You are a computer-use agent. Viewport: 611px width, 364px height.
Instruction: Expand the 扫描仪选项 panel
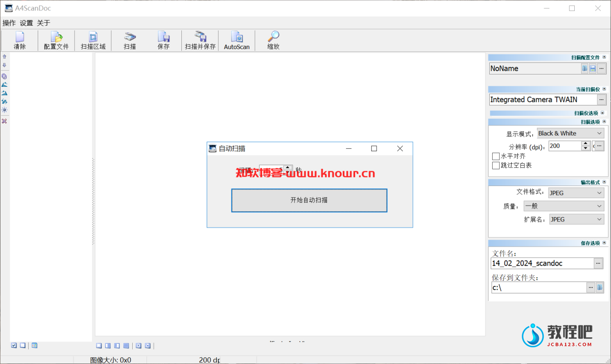(x=602, y=113)
